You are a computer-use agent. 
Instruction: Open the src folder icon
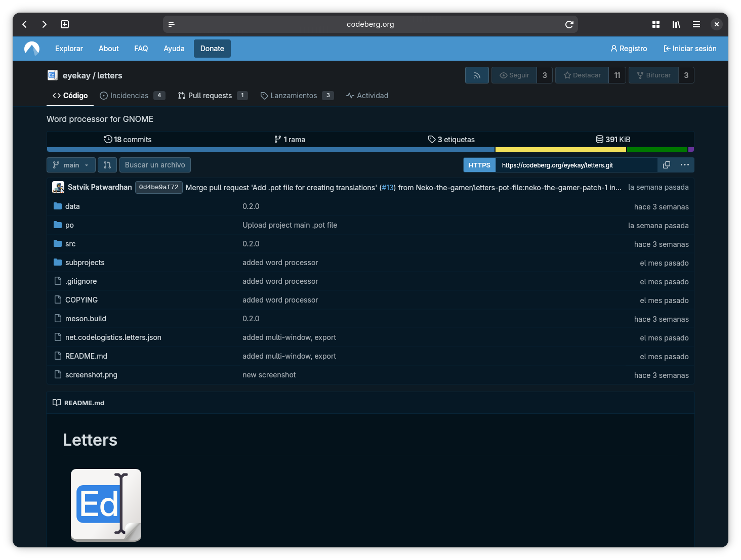tap(57, 243)
